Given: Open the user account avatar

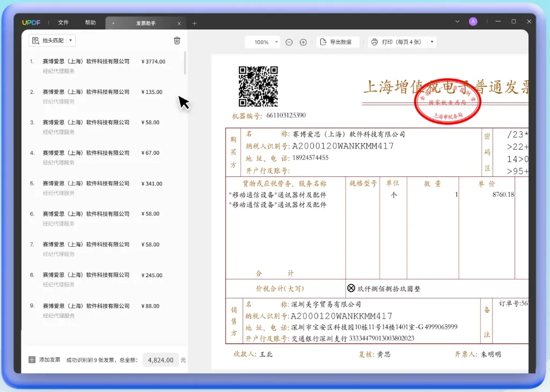Looking at the screenshot, I should pyautogui.click(x=473, y=21).
